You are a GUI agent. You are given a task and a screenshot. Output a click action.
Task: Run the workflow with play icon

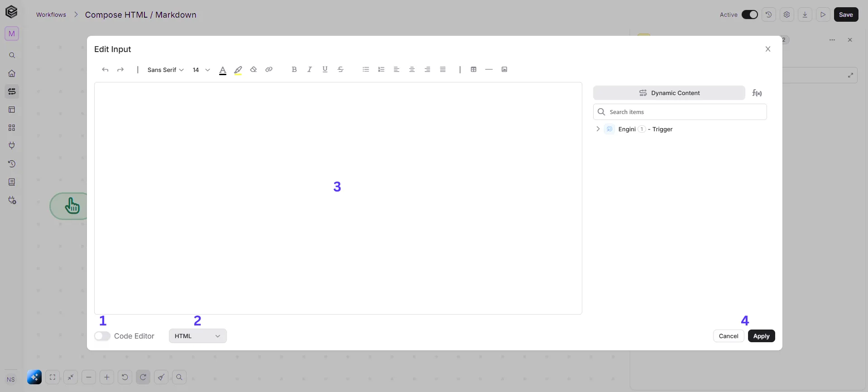823,14
